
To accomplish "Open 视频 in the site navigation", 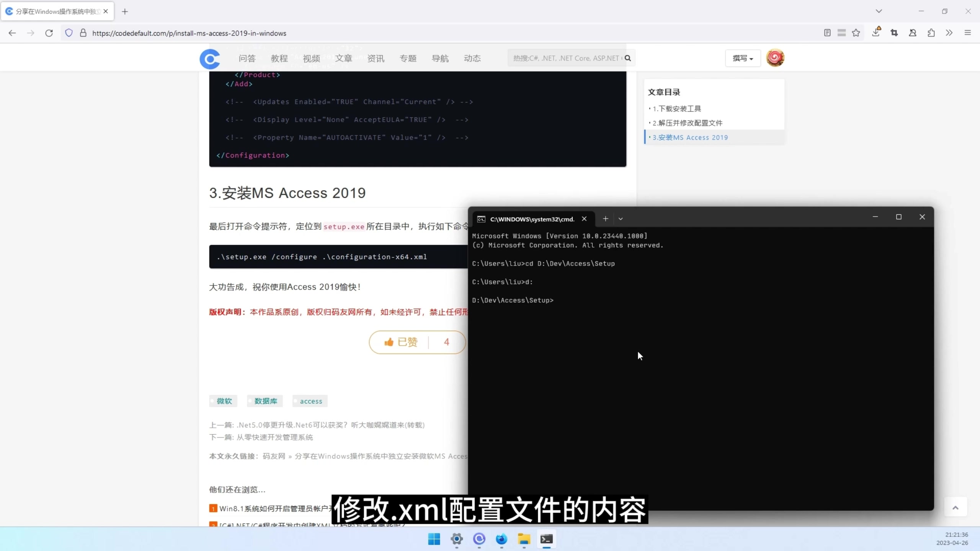I will [311, 58].
